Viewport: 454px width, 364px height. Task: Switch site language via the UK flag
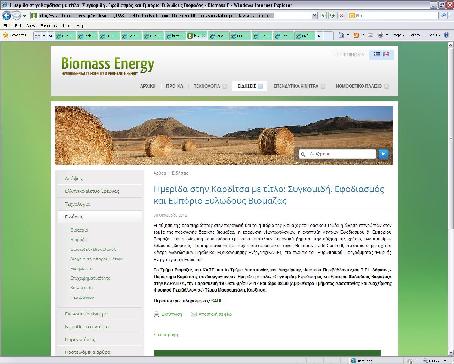click(386, 54)
